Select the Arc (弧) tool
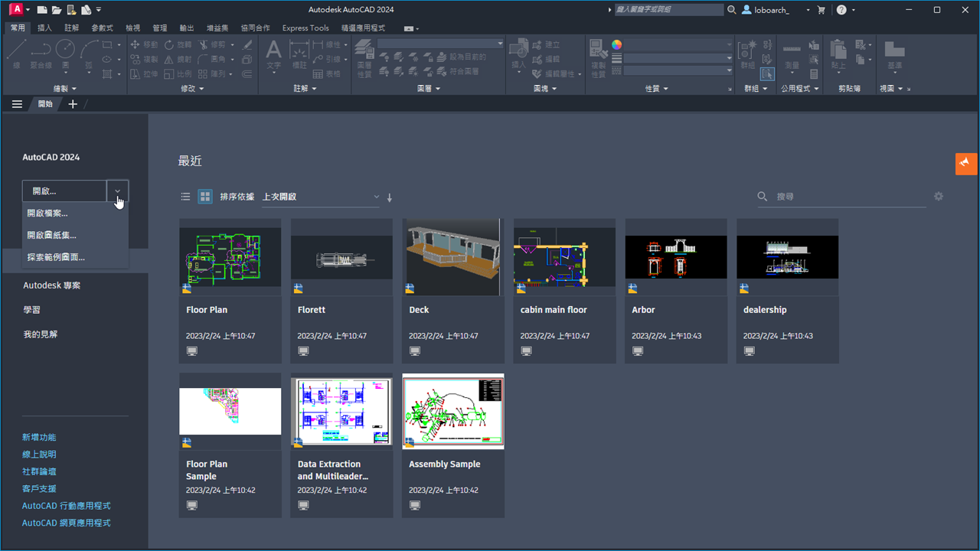This screenshot has height=551, width=980. click(89, 54)
